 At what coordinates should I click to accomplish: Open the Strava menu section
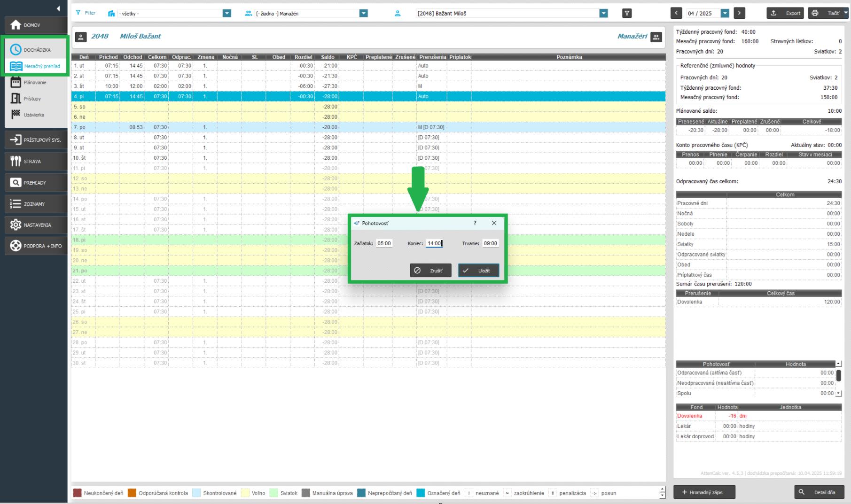33,162
